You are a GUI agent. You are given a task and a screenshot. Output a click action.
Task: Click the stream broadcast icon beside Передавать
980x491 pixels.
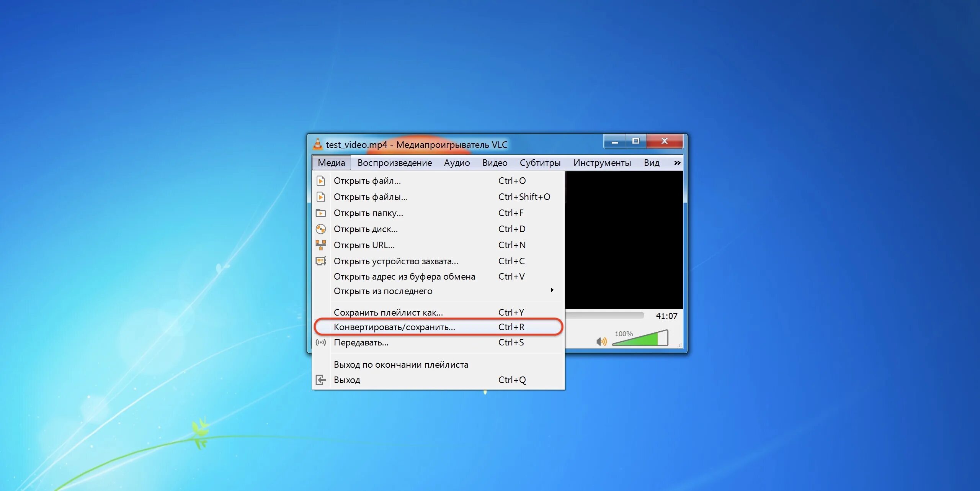(x=321, y=342)
